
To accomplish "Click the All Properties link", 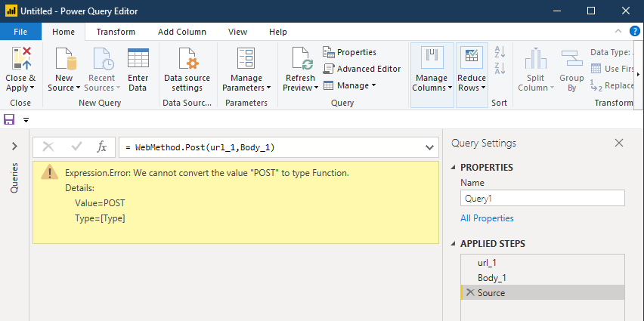I will 487,218.
